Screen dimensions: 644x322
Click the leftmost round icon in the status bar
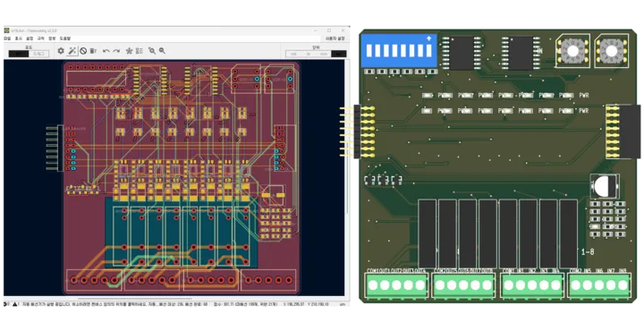(x=5, y=304)
